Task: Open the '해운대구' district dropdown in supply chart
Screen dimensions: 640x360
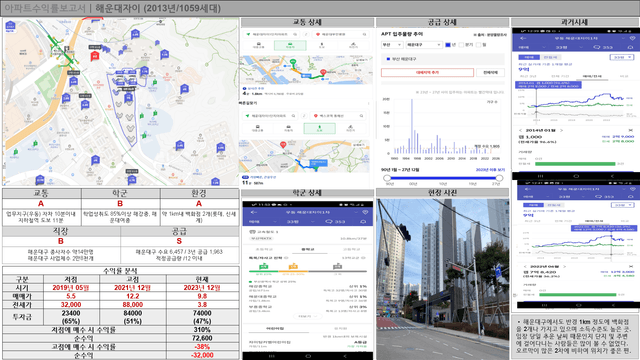Action: click(x=424, y=45)
